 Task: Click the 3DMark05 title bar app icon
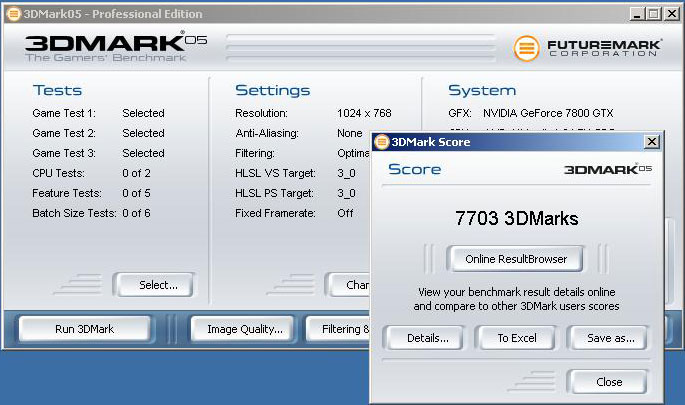coord(14,14)
